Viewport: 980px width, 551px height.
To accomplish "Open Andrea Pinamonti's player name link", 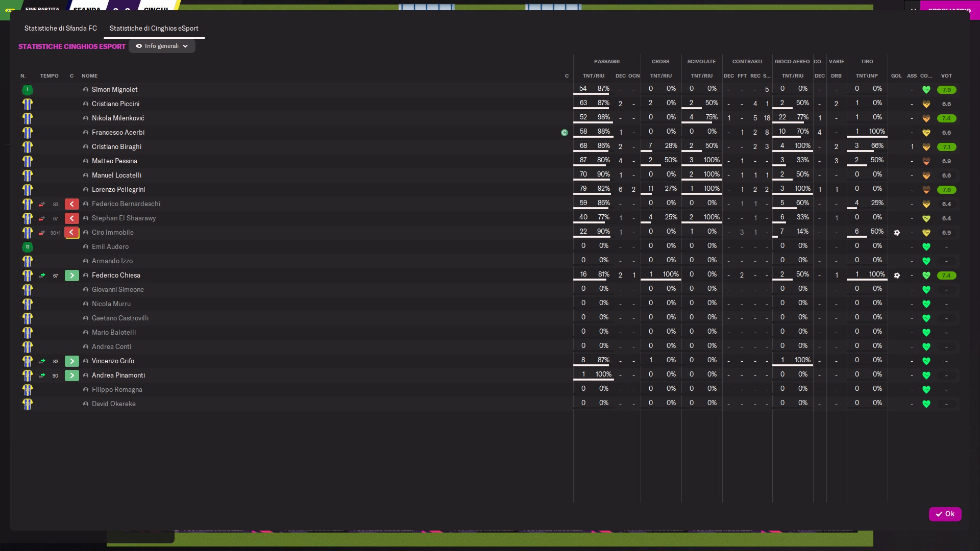I will (x=118, y=375).
